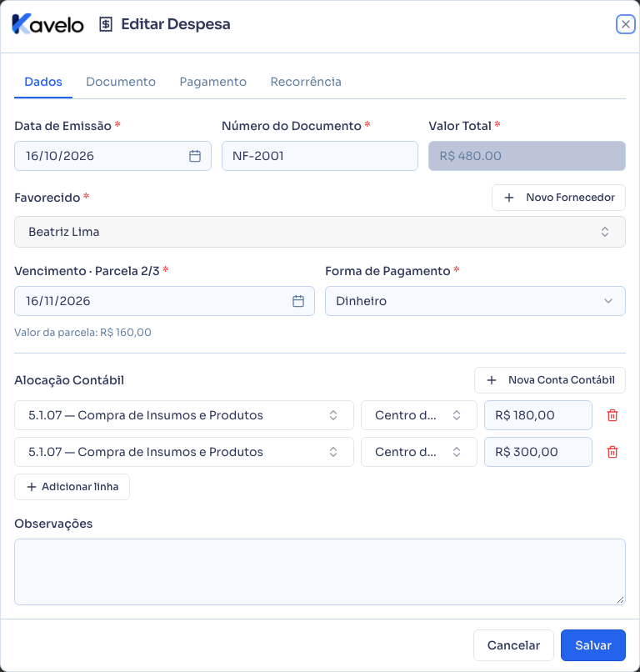The image size is (640, 672).
Task: Close the Editar Despesa dialog
Action: [626, 24]
